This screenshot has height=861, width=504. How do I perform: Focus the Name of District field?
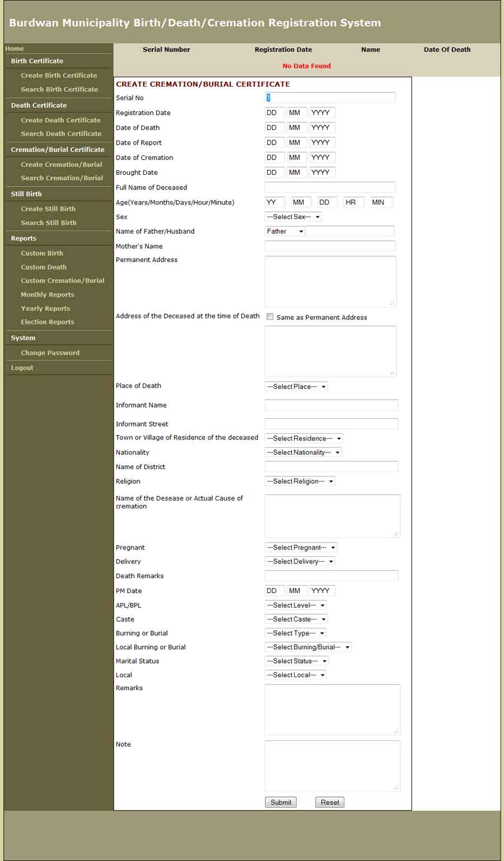(x=332, y=466)
